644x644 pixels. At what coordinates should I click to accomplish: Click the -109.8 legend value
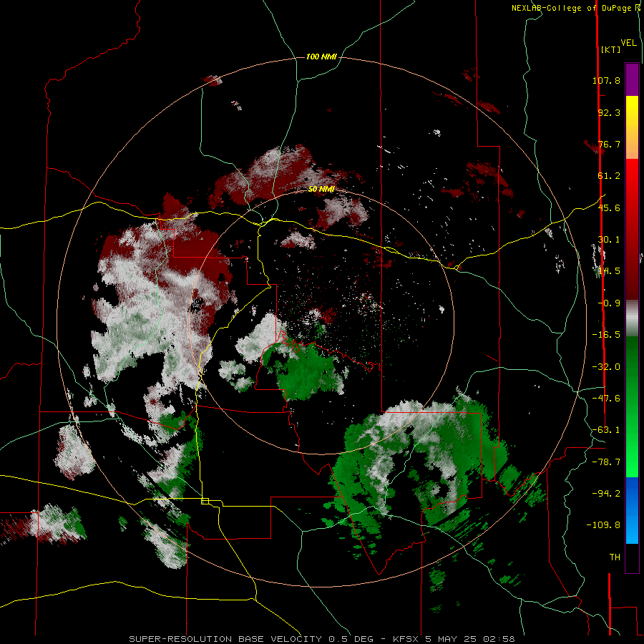tap(603, 525)
